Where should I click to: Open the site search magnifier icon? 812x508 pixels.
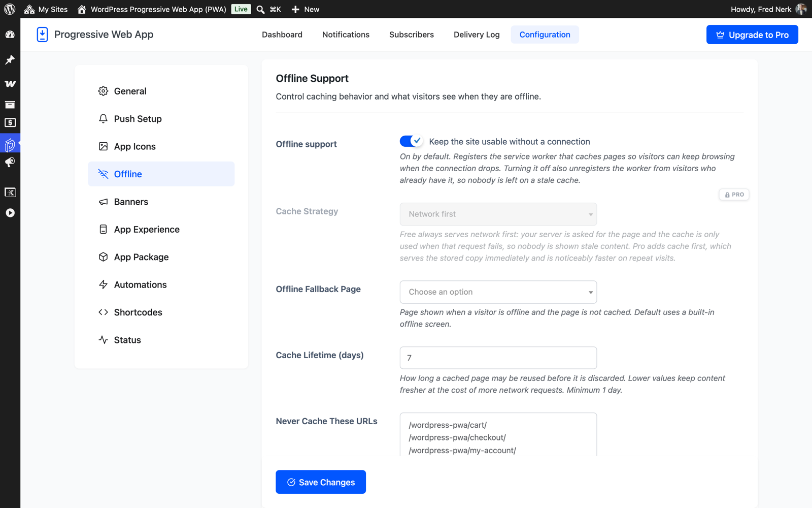[260, 9]
